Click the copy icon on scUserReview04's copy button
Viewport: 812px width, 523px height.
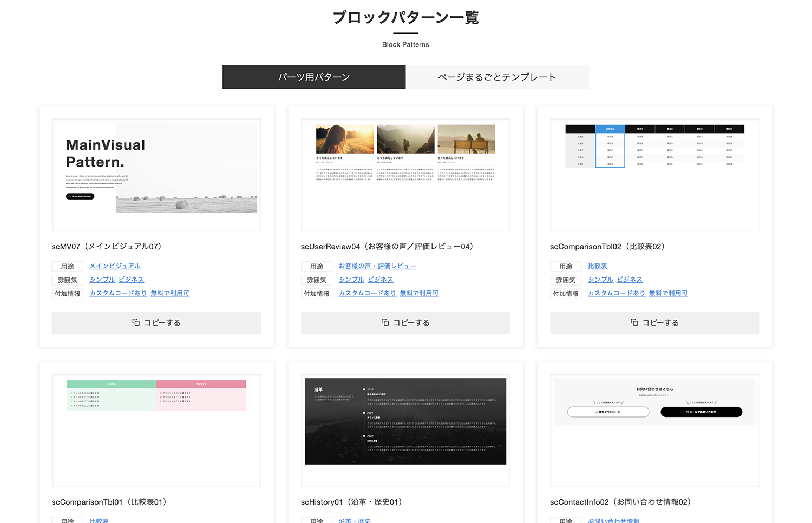tap(384, 322)
